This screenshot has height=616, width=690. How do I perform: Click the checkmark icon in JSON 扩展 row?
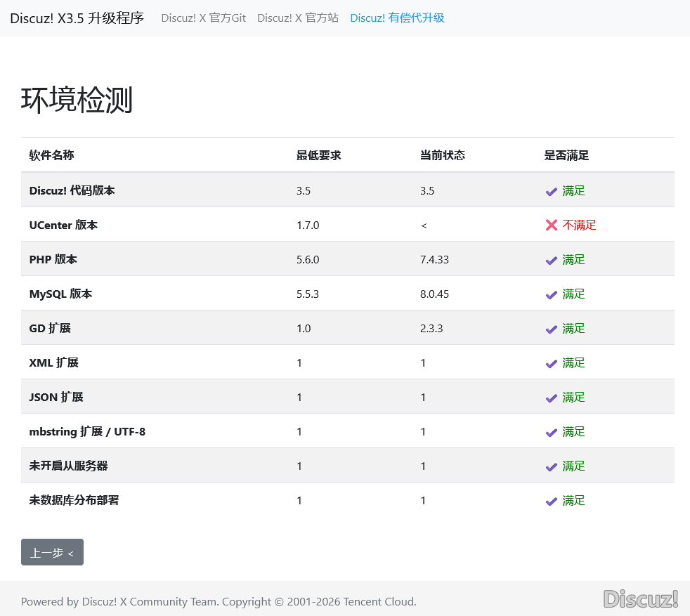pos(551,398)
